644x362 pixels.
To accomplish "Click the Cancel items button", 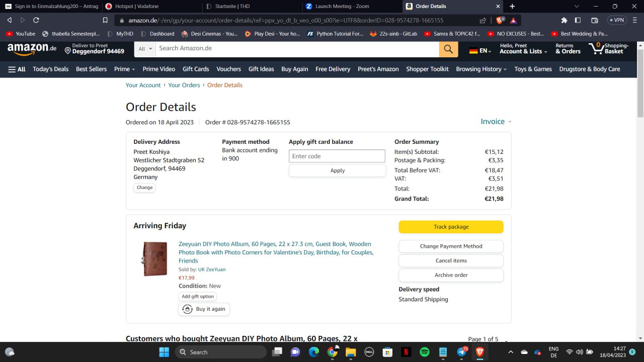I will tap(451, 260).
